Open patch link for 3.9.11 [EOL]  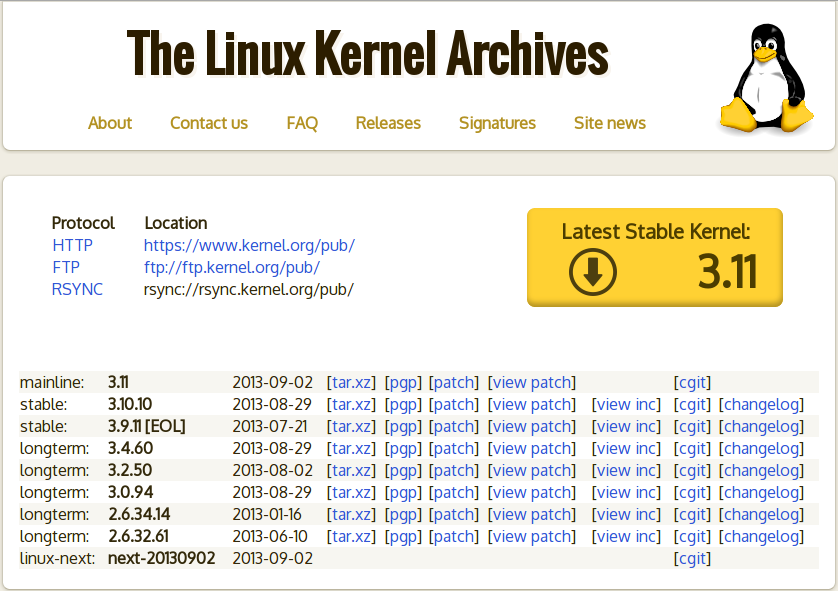[x=454, y=426]
